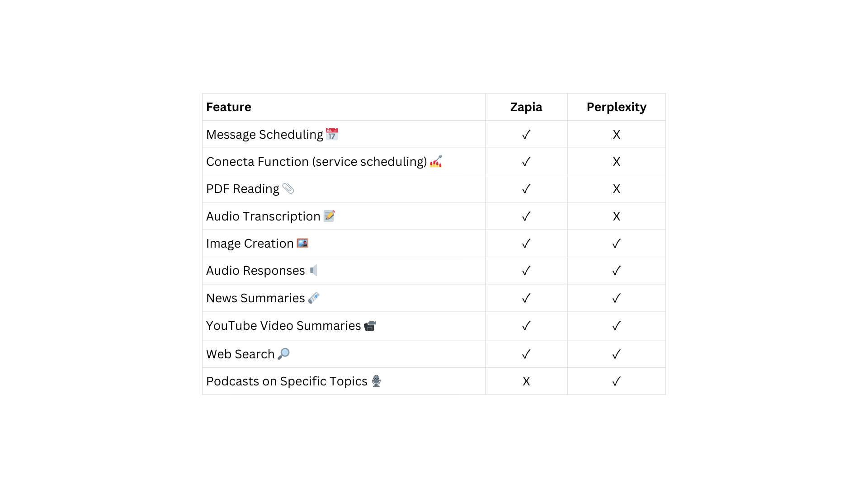Click Perplexity's checkmark in the Web Search row
868x488 pixels.
pos(616,354)
